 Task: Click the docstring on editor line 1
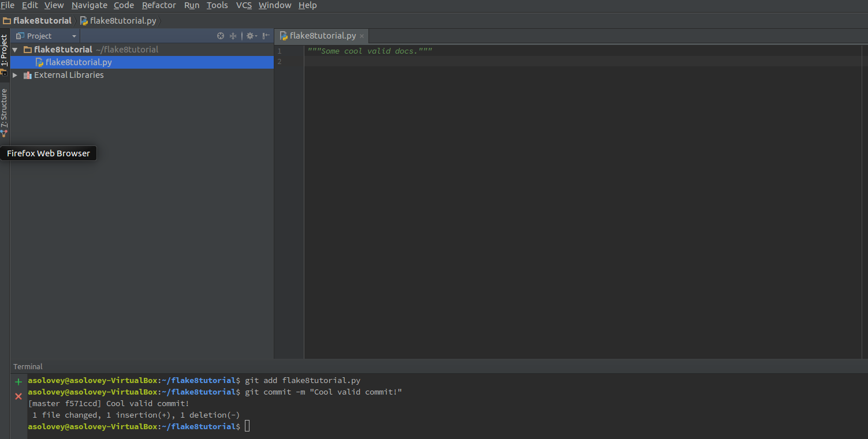tap(370, 51)
